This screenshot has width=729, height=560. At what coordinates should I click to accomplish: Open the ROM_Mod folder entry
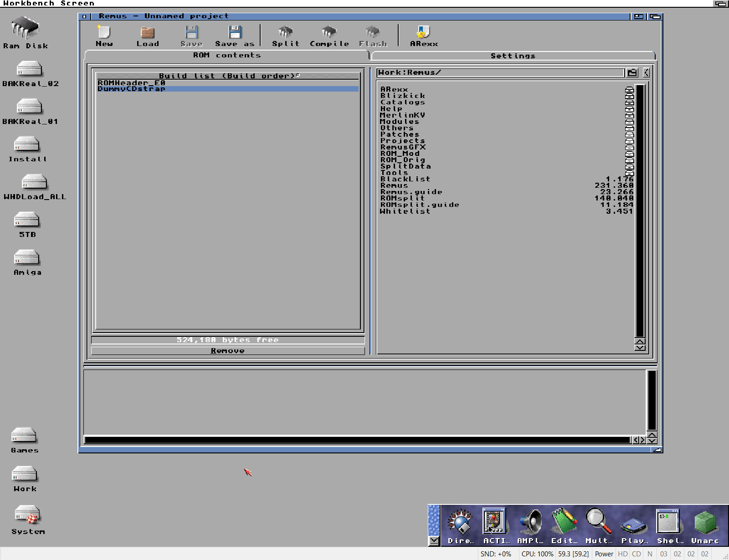pyautogui.click(x=507, y=154)
